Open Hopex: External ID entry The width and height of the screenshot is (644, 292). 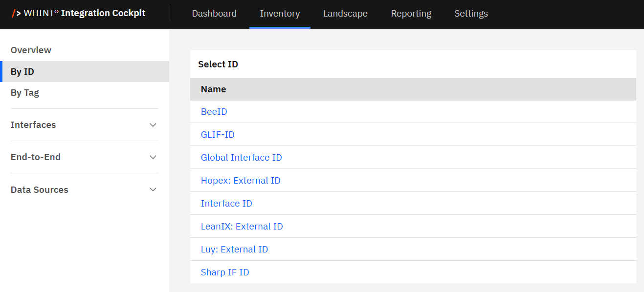pyautogui.click(x=241, y=181)
